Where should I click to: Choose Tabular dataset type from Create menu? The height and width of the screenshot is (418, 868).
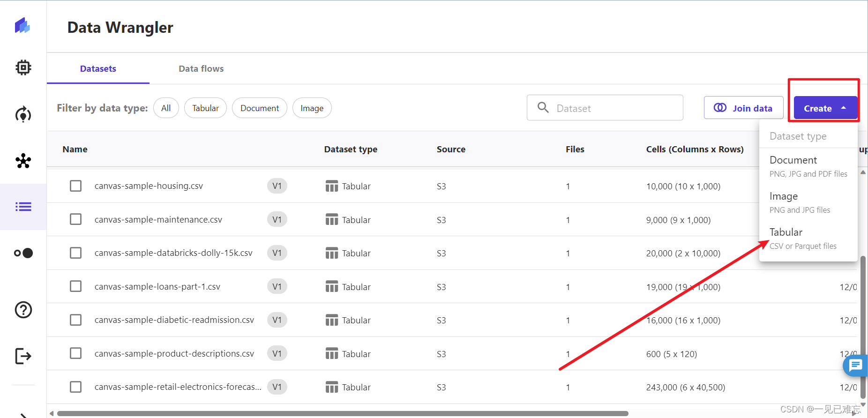(x=808, y=239)
